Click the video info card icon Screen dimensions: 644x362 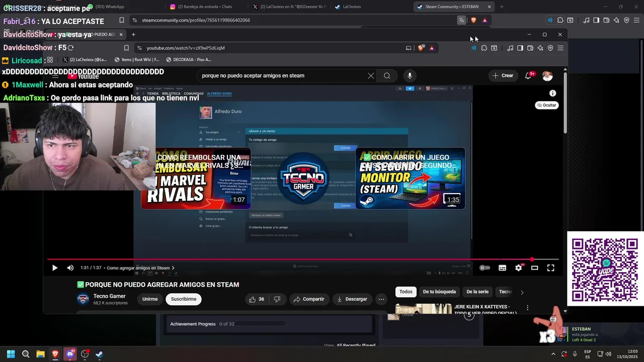coord(552,93)
